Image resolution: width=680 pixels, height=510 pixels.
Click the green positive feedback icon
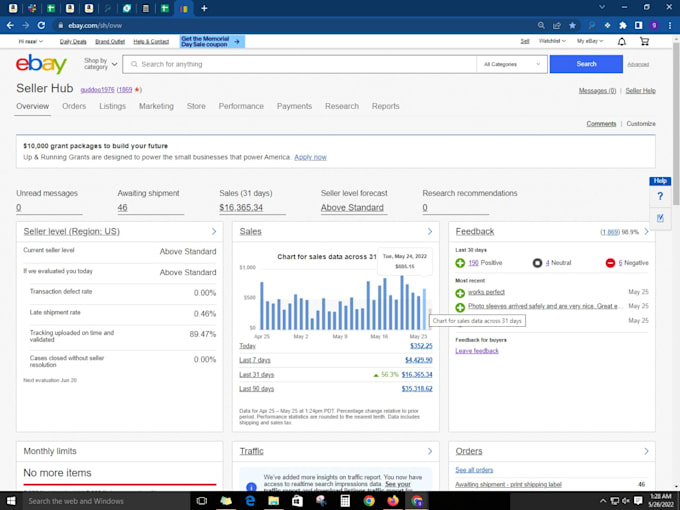coord(460,263)
